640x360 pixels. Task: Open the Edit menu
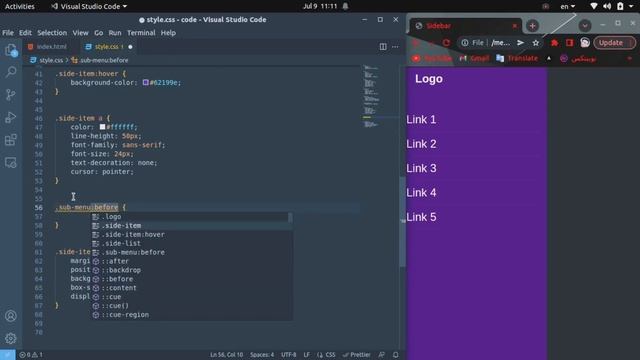coord(25,33)
